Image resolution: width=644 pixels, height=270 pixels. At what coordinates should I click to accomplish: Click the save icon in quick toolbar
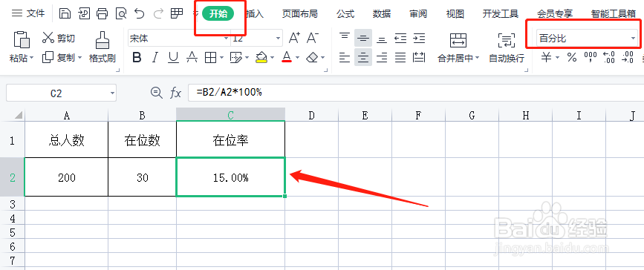[65, 13]
